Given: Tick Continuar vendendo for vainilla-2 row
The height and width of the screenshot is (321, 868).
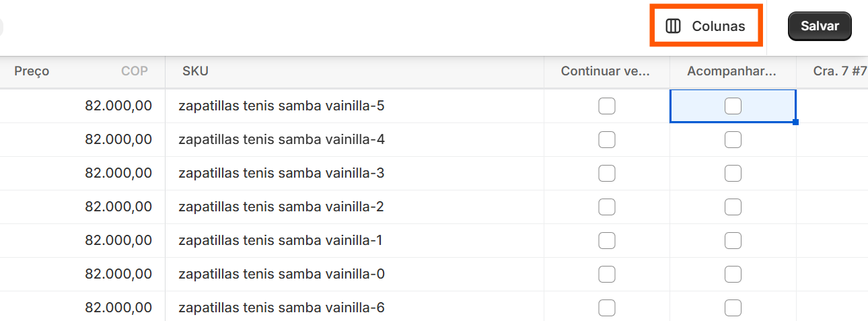Looking at the screenshot, I should click(607, 207).
